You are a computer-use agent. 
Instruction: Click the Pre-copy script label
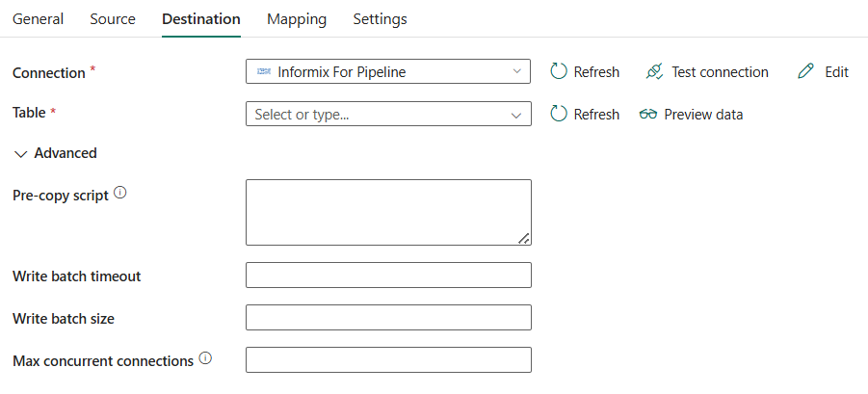pos(61,196)
